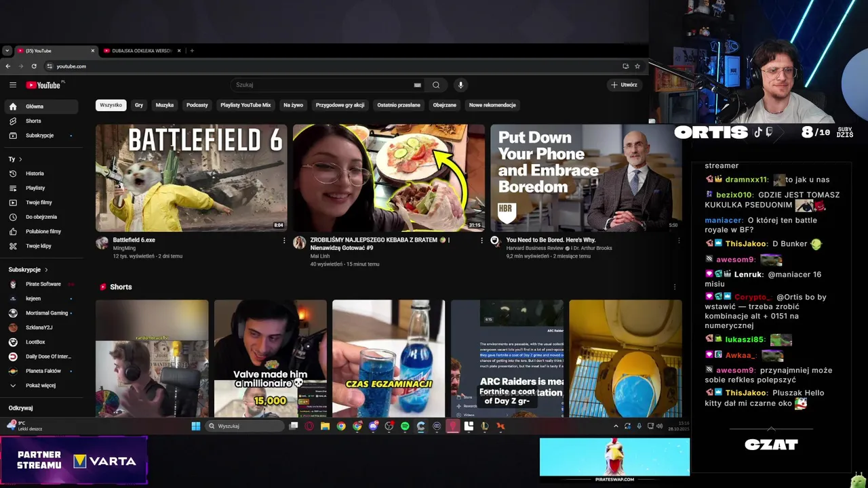
Task: Click the search magnifier button
Action: click(x=436, y=85)
